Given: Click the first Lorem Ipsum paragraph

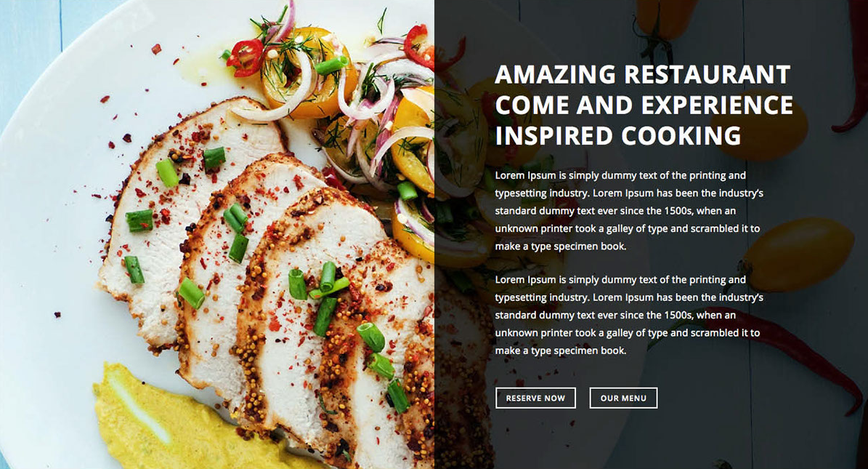Looking at the screenshot, I should 629,211.
